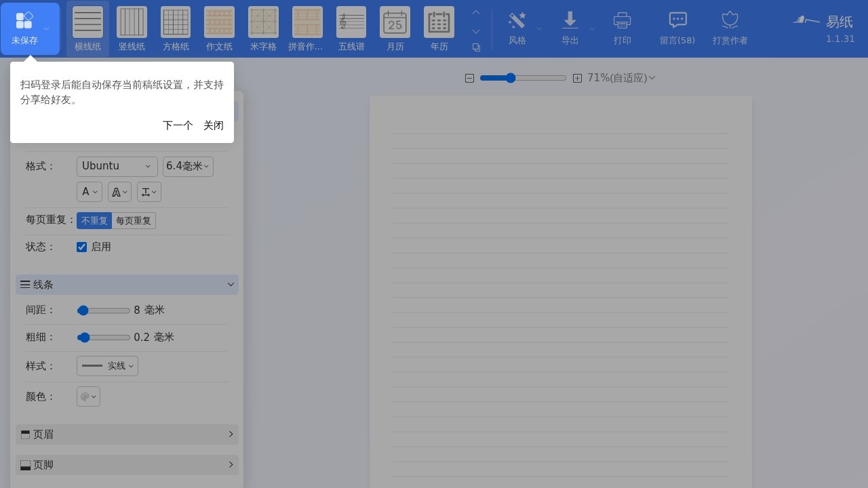Select the 不重复 no-repeat option
Viewport: 868px width, 488px height.
click(x=94, y=220)
